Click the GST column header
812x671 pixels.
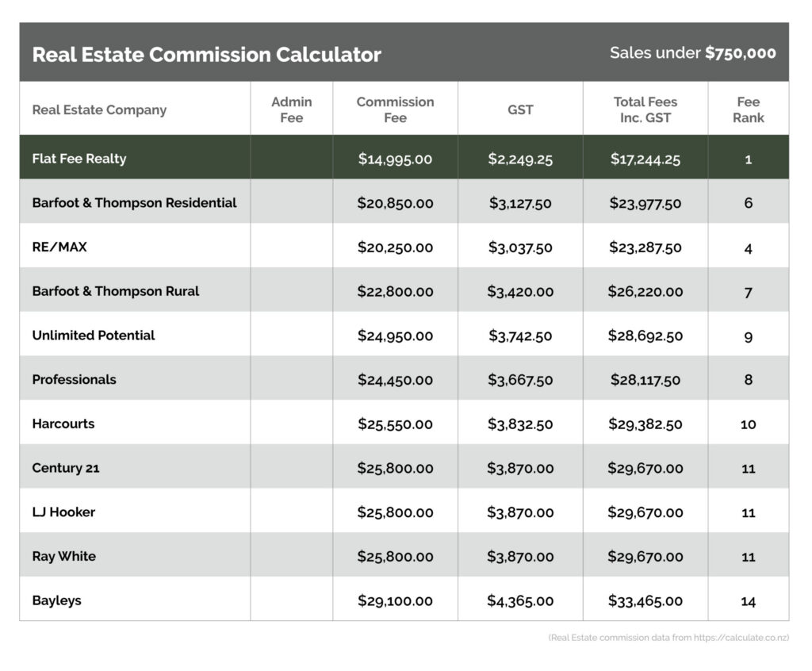point(520,109)
